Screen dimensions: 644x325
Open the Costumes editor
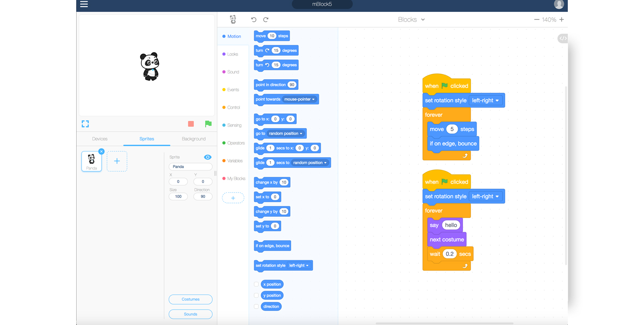pos(190,299)
